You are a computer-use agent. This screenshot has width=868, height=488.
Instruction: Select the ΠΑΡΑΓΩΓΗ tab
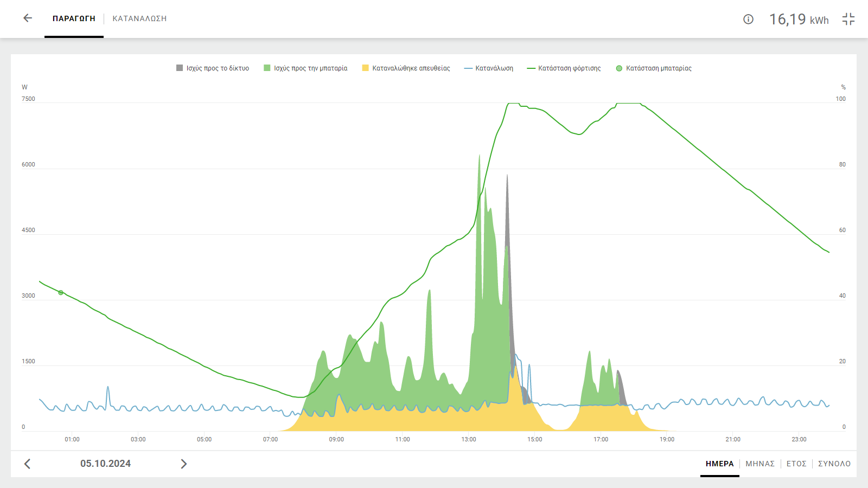(x=74, y=18)
